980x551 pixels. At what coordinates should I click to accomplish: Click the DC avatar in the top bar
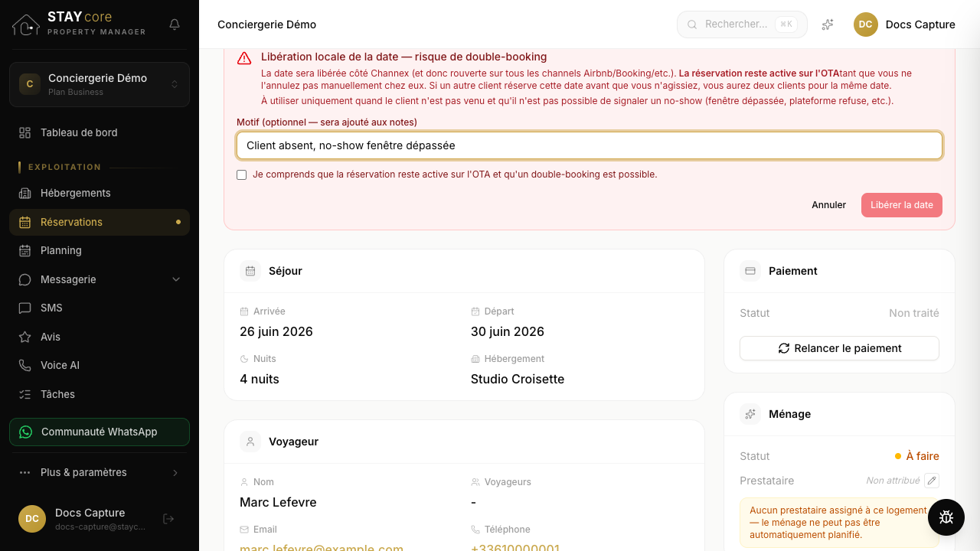point(865,24)
